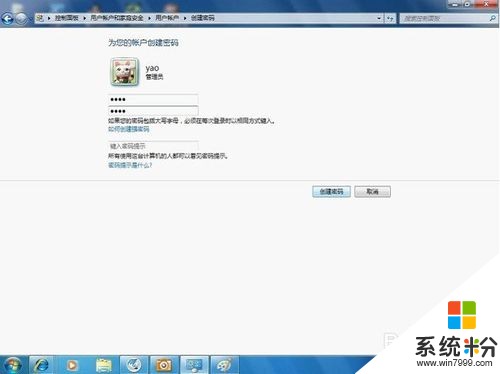Expand the arrow after 控制面板 breadcrumb
Image resolution: width=500 pixels, height=374 pixels.
coord(84,18)
